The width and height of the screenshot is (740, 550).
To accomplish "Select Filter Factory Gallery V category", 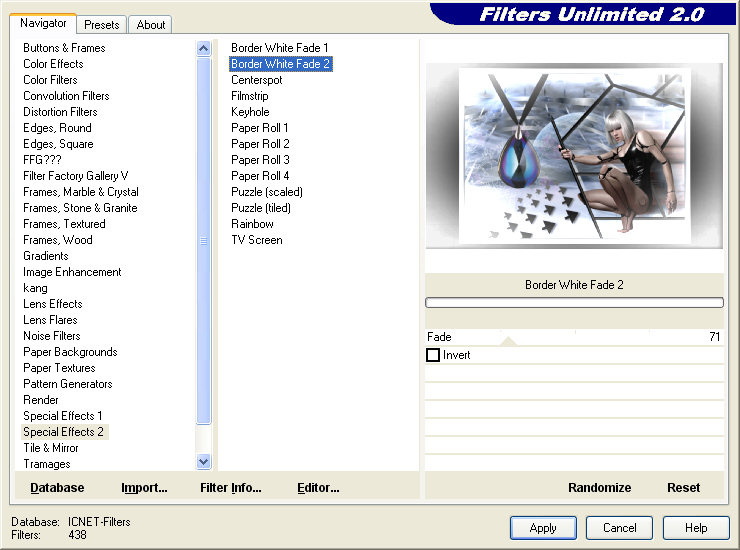I will (x=76, y=176).
